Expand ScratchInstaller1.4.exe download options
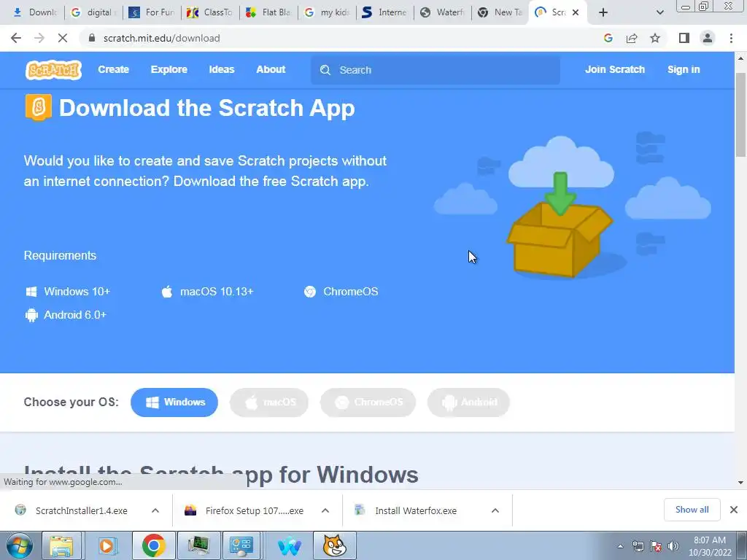 (x=155, y=510)
